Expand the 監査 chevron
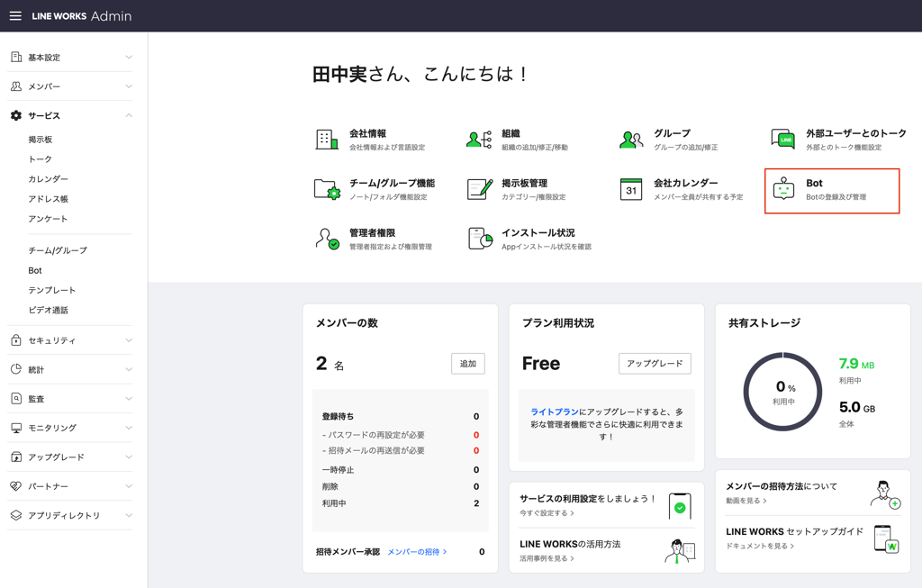The width and height of the screenshot is (922, 588). click(x=129, y=399)
